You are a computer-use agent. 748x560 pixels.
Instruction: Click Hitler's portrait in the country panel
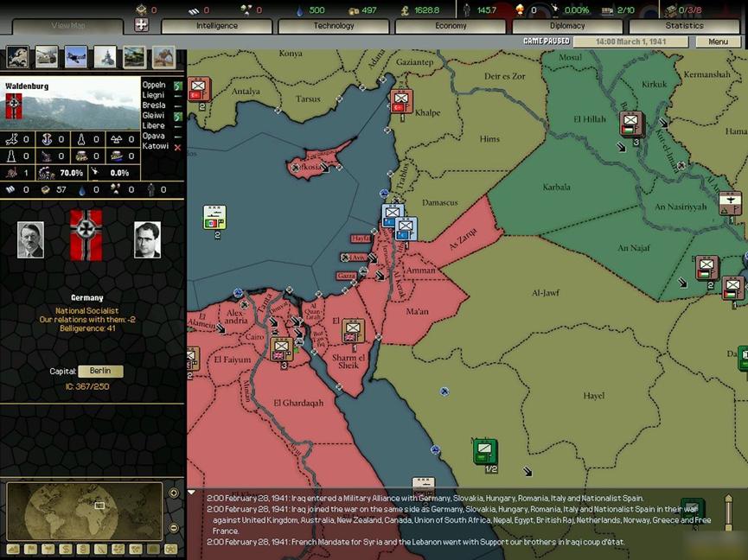pos(30,239)
